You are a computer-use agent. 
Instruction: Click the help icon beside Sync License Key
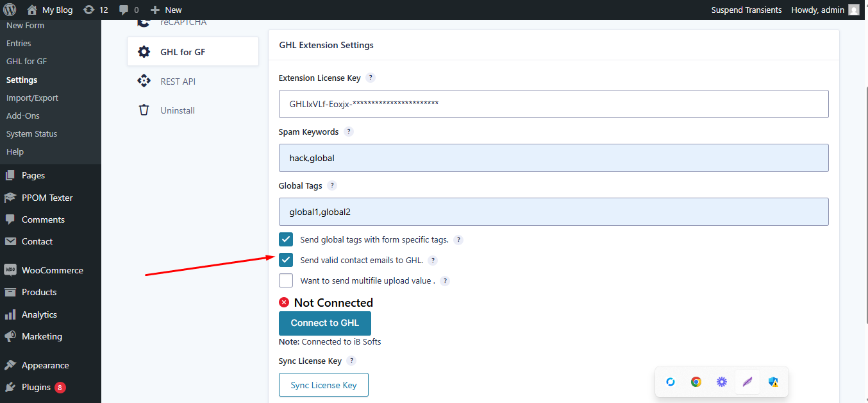point(351,361)
